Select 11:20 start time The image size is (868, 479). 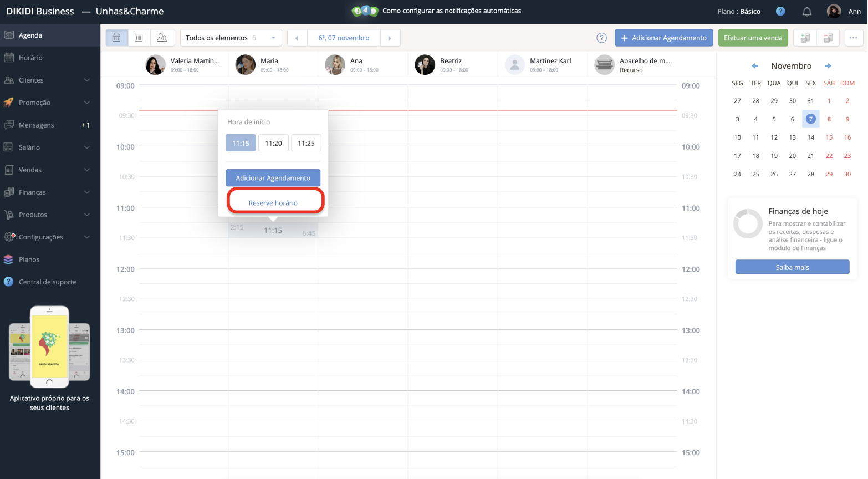pos(273,143)
